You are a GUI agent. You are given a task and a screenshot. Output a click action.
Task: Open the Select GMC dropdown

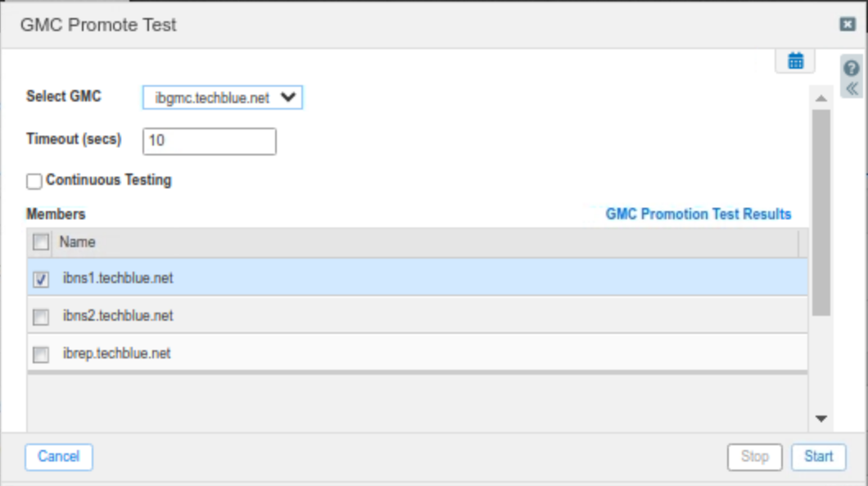tap(223, 97)
